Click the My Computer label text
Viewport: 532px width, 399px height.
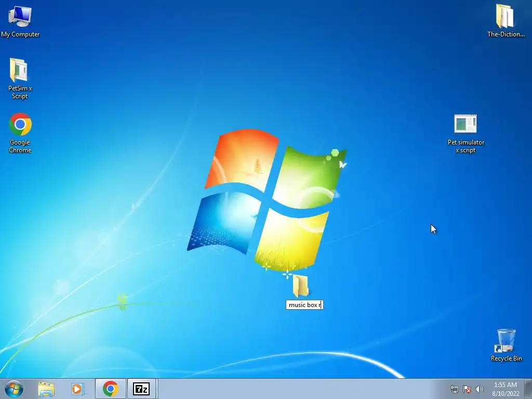point(20,34)
